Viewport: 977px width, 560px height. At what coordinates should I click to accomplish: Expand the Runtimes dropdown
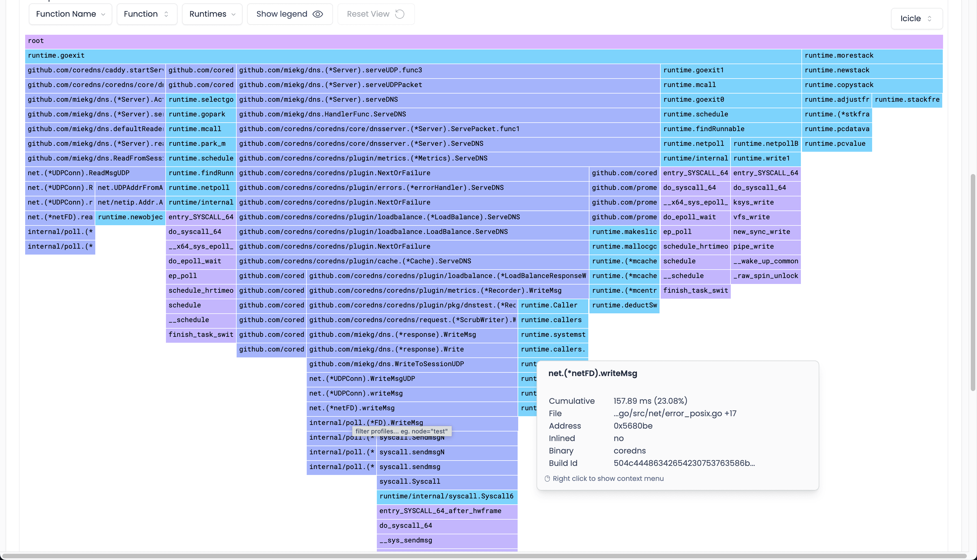coord(212,14)
